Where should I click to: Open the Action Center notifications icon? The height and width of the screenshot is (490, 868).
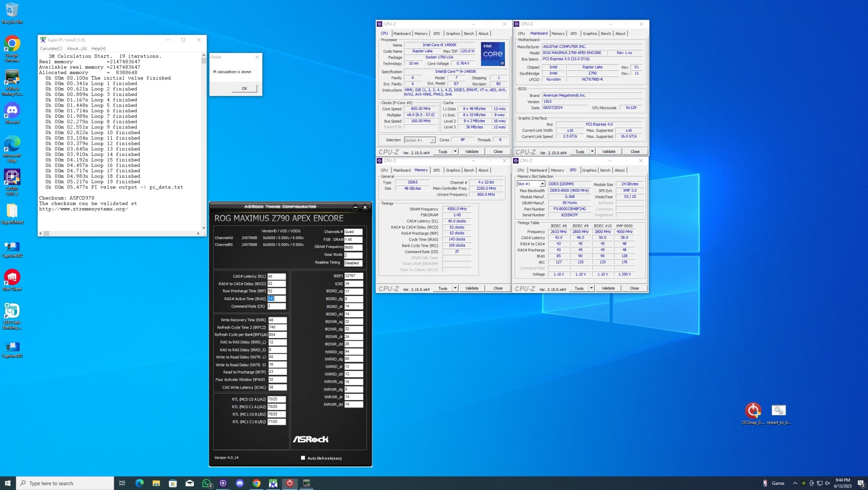pyautogui.click(x=861, y=483)
